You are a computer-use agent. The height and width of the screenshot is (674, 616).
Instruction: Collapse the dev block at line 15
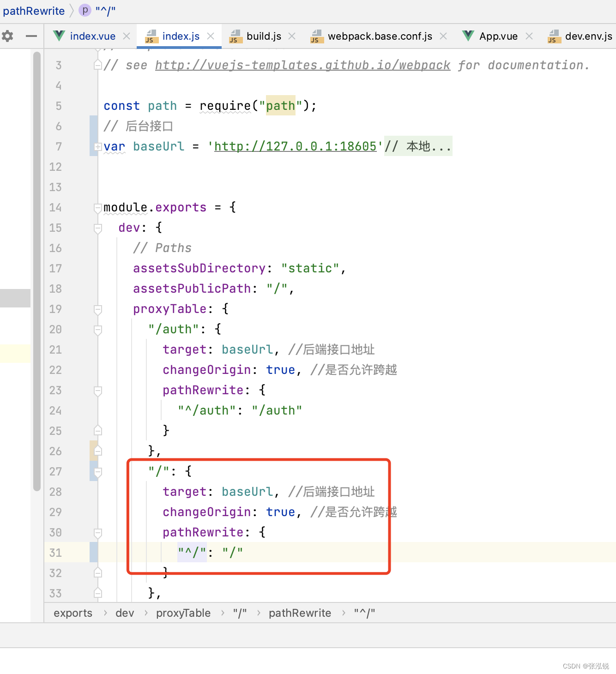[x=97, y=229]
